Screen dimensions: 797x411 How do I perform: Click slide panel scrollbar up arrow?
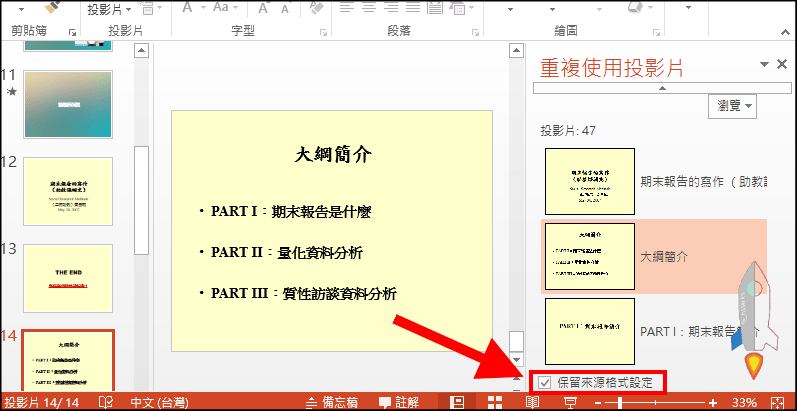pos(141,50)
